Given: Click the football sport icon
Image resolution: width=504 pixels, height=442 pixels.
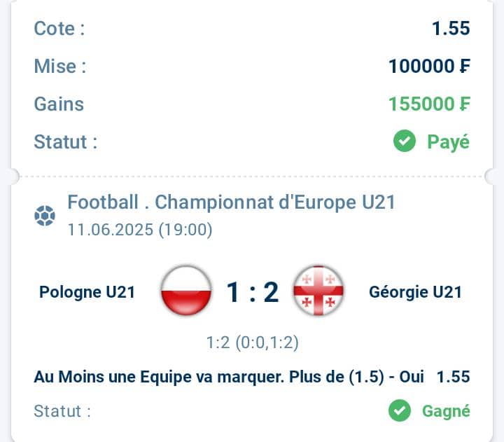Looking at the screenshot, I should pos(45,216).
